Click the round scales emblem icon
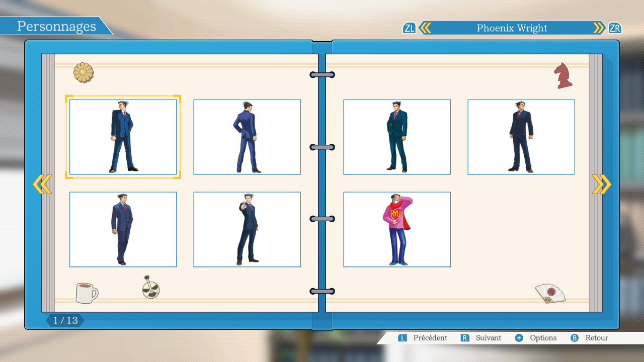The height and width of the screenshot is (362, 644). (x=150, y=288)
